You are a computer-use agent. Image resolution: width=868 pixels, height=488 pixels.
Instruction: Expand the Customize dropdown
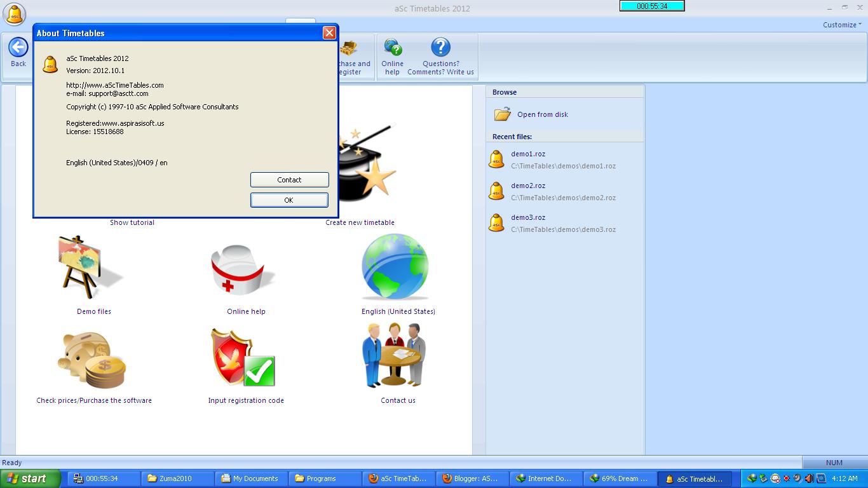843,25
